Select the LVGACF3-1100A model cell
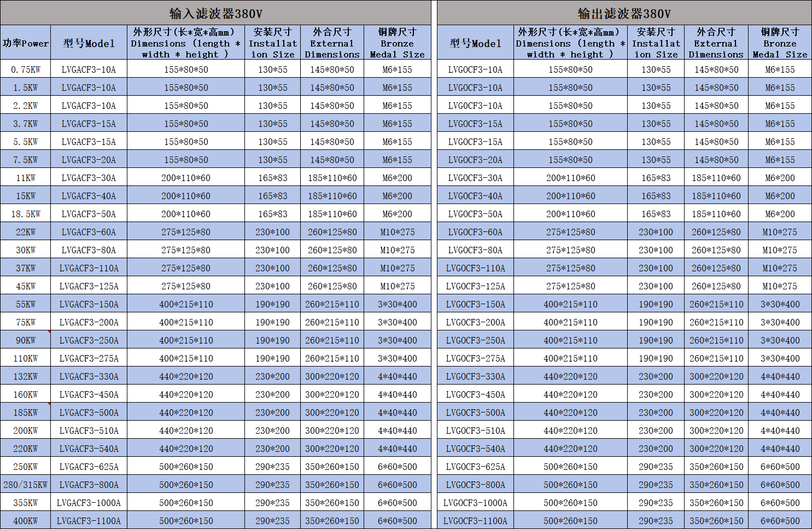This screenshot has height=529, width=812. (89, 521)
